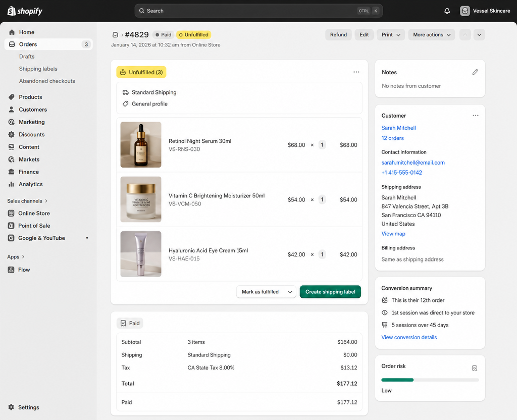
Task: Click the Total $177.12 amount
Action: [x=347, y=384]
